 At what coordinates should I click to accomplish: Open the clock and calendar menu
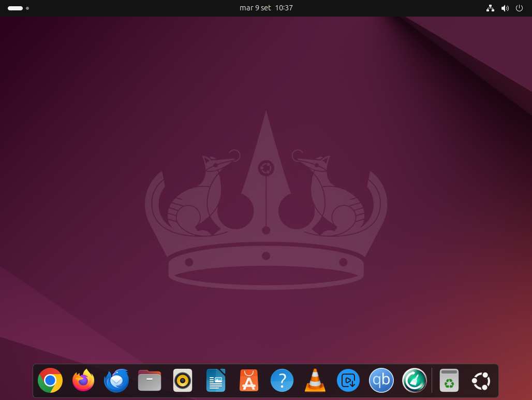coord(266,8)
